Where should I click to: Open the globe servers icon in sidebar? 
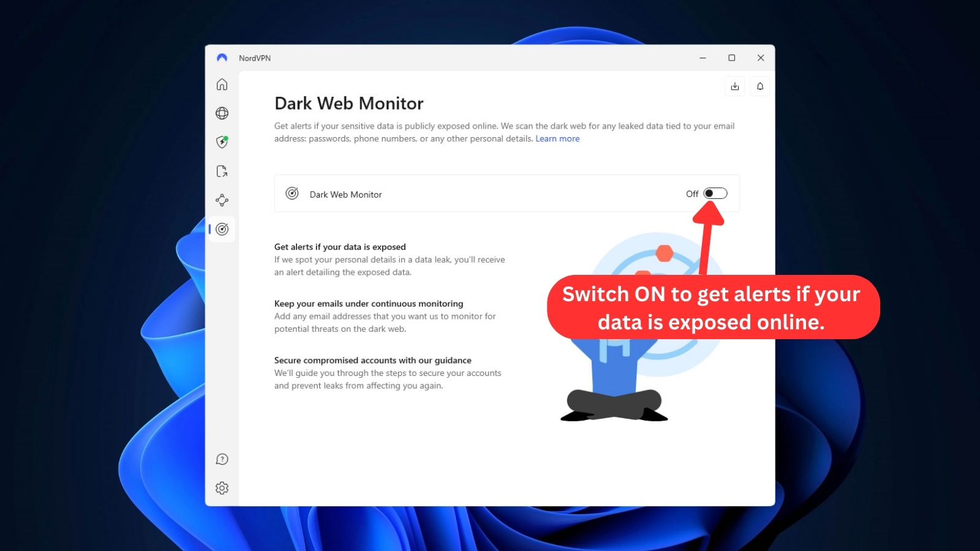pos(222,113)
